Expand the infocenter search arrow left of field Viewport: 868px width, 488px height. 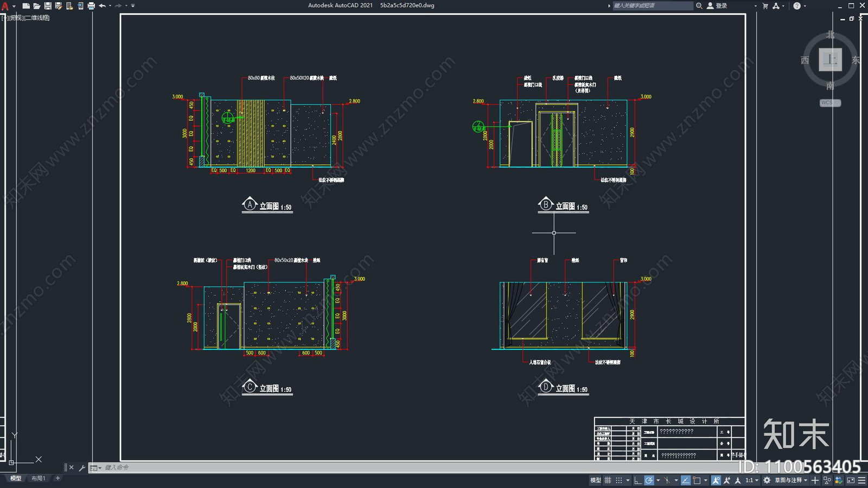point(609,5)
